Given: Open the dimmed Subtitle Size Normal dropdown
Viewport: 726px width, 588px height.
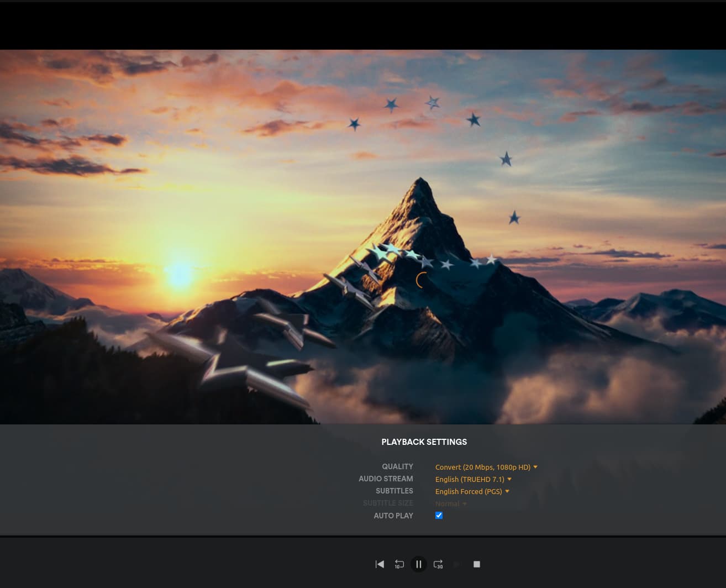Looking at the screenshot, I should pyautogui.click(x=451, y=503).
